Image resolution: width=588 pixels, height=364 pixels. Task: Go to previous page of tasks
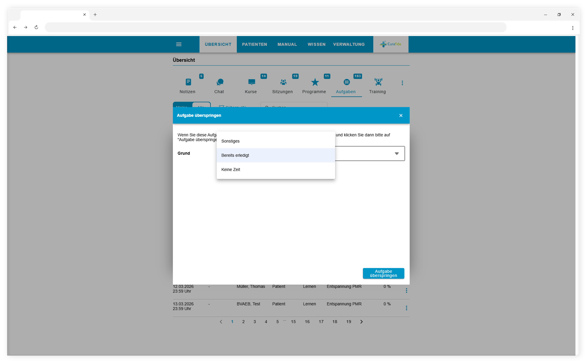click(x=221, y=322)
